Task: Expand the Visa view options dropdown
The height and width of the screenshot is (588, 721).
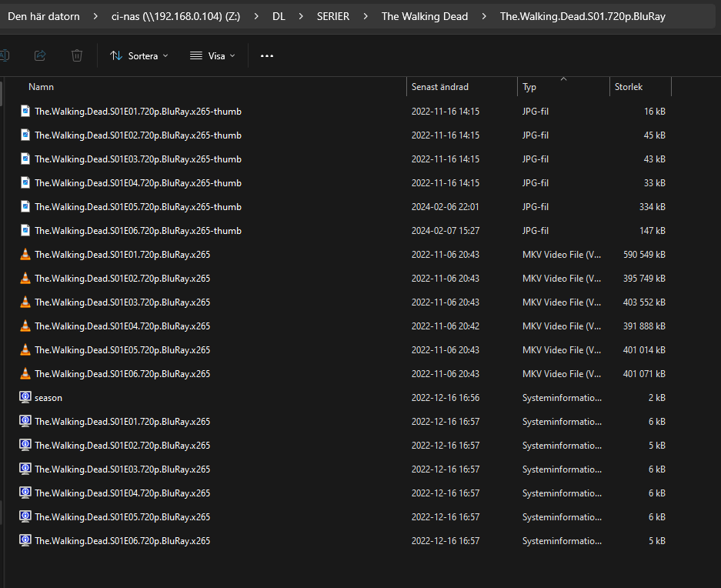Action: 212,55
